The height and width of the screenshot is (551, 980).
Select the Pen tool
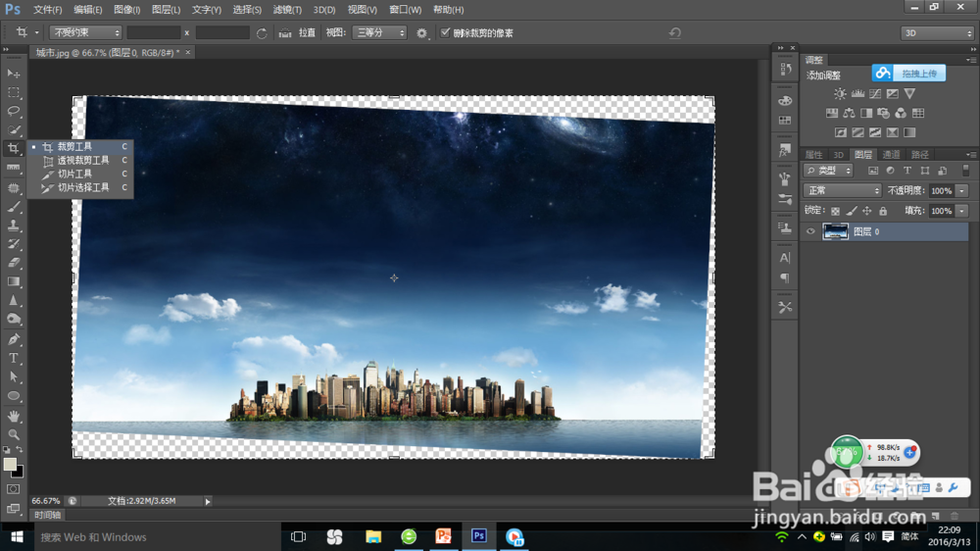[x=13, y=339]
